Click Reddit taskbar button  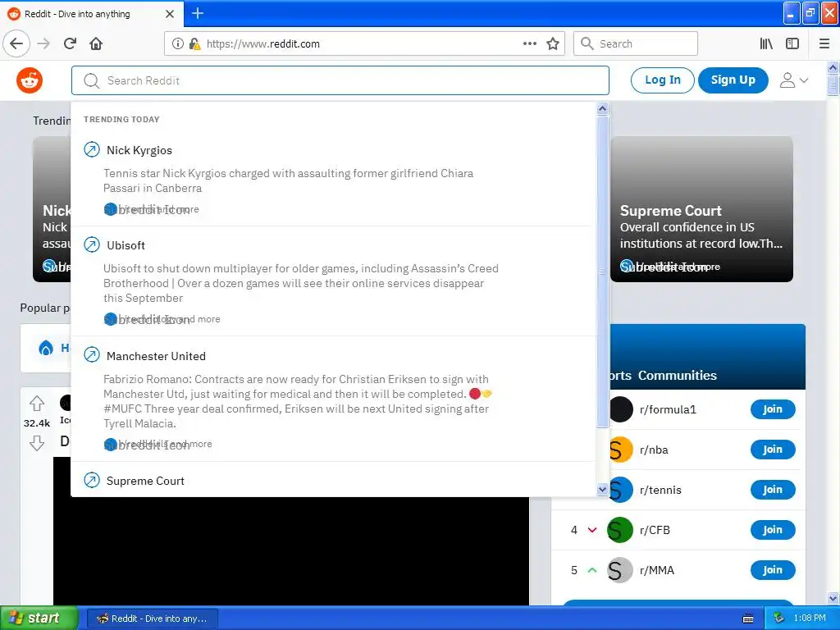pos(153,619)
